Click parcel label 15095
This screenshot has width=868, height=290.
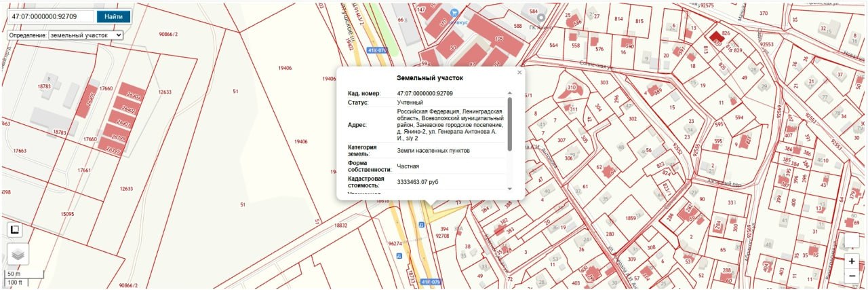pyautogui.click(x=67, y=214)
